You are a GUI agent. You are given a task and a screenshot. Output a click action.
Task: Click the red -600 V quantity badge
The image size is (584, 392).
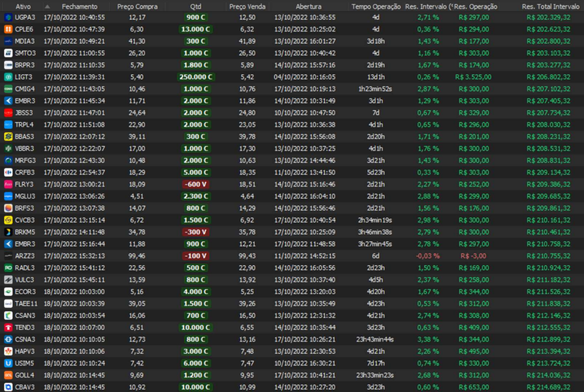point(195,184)
